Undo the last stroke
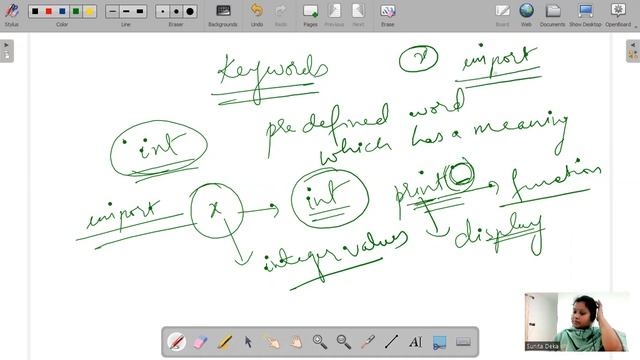 pos(257,15)
